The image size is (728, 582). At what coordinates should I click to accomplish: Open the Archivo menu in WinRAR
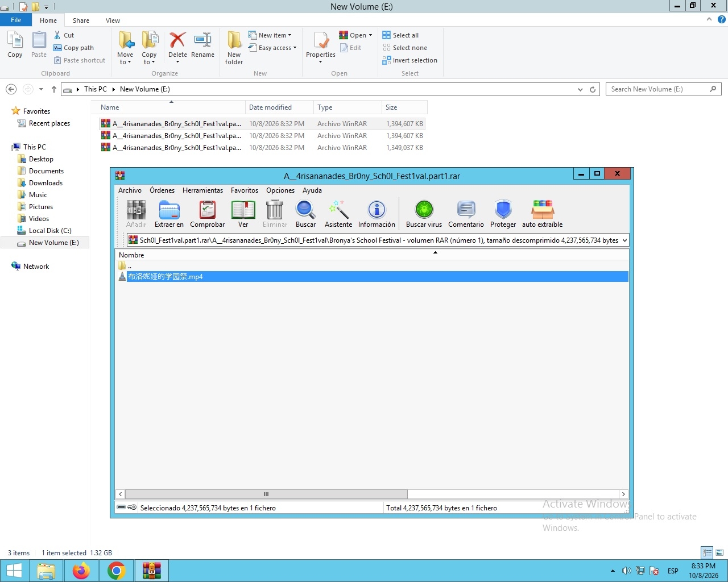pos(130,190)
